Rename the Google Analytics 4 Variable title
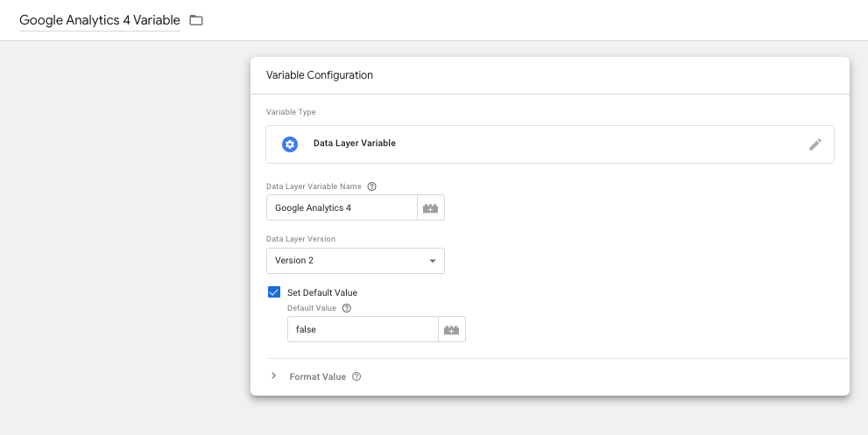The width and height of the screenshot is (868, 435). click(x=100, y=20)
